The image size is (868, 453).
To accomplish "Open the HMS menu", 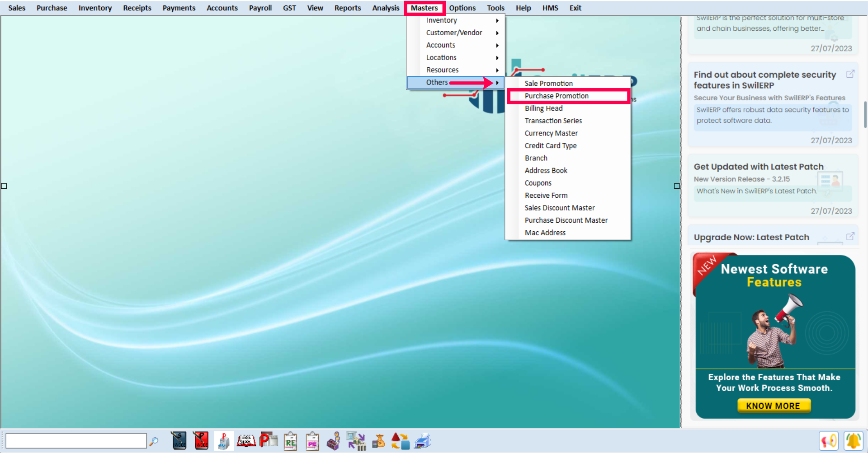I will [550, 8].
